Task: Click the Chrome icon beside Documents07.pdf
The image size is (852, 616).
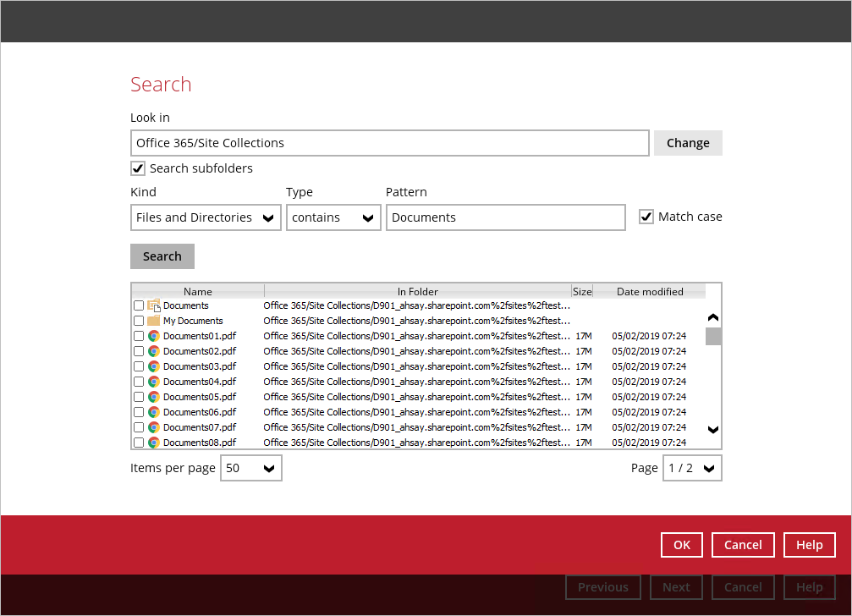Action: 154,427
